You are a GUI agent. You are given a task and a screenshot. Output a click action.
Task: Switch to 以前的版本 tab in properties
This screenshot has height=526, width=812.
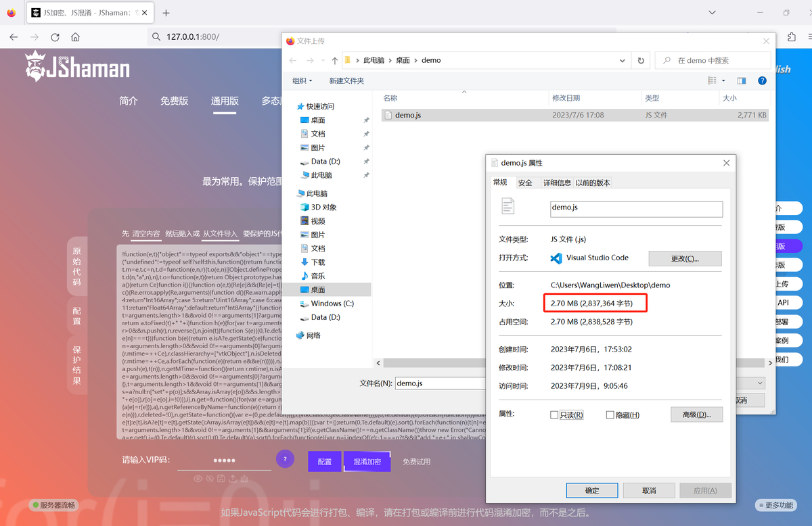(593, 183)
